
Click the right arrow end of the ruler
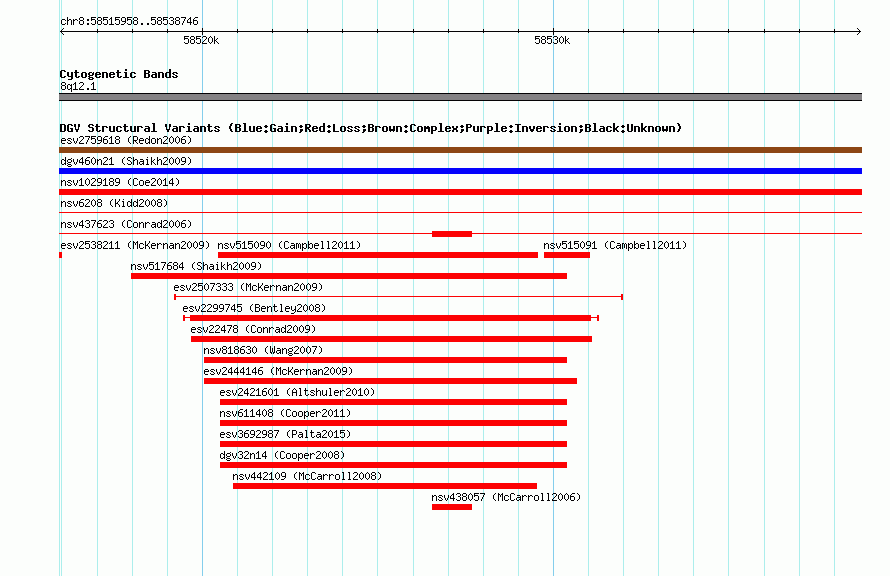click(x=859, y=31)
